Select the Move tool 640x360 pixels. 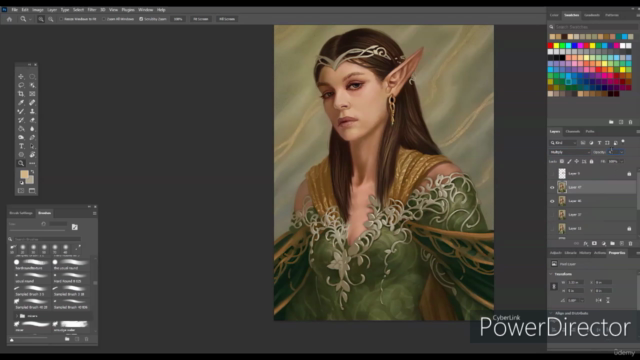tap(21, 76)
